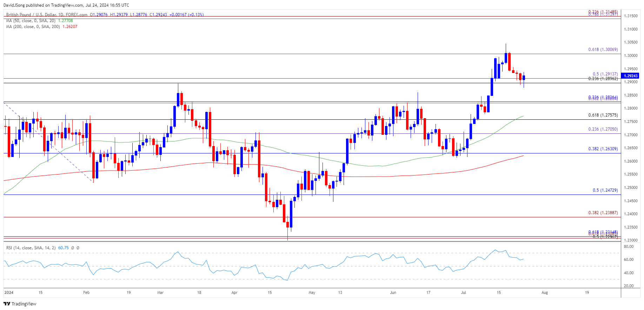Click the RSI 20.00 axis label
Image resolution: width=644 pixels, height=310 pixels.
[x=629, y=286]
